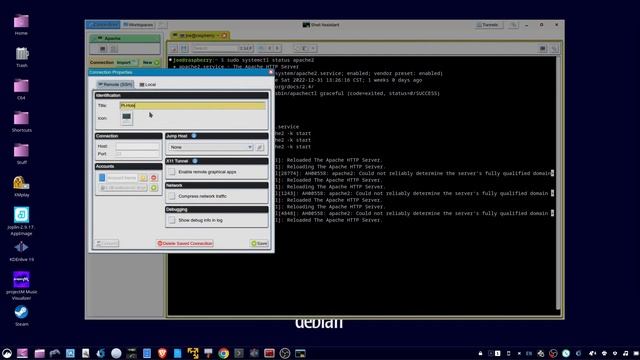640x360 pixels.
Task: Click the Host input field
Action: (x=137, y=146)
